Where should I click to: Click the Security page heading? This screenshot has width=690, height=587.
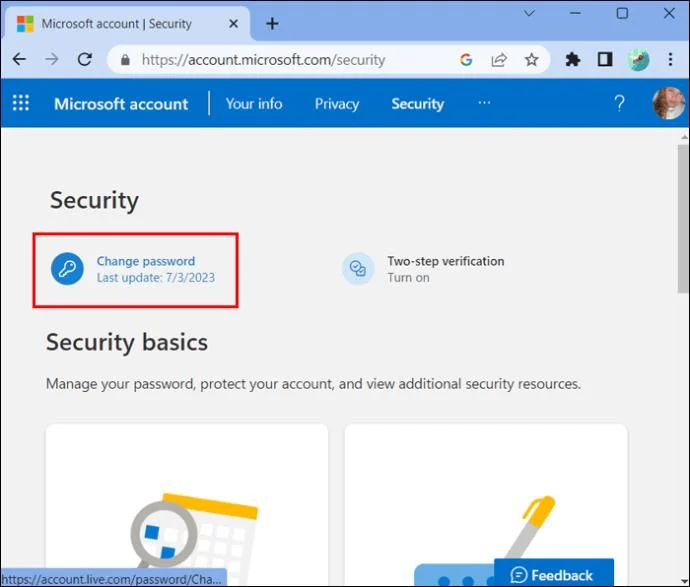[x=94, y=201]
